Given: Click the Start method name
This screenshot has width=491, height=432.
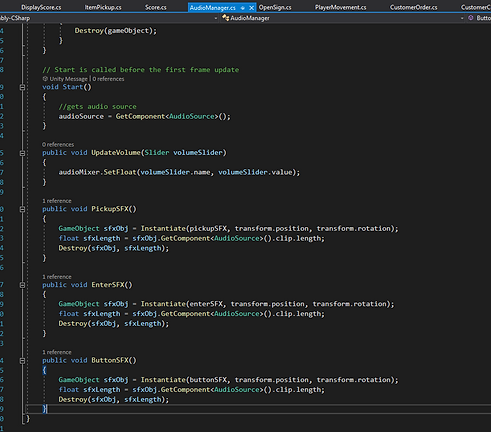Looking at the screenshot, I should pyautogui.click(x=73, y=87).
